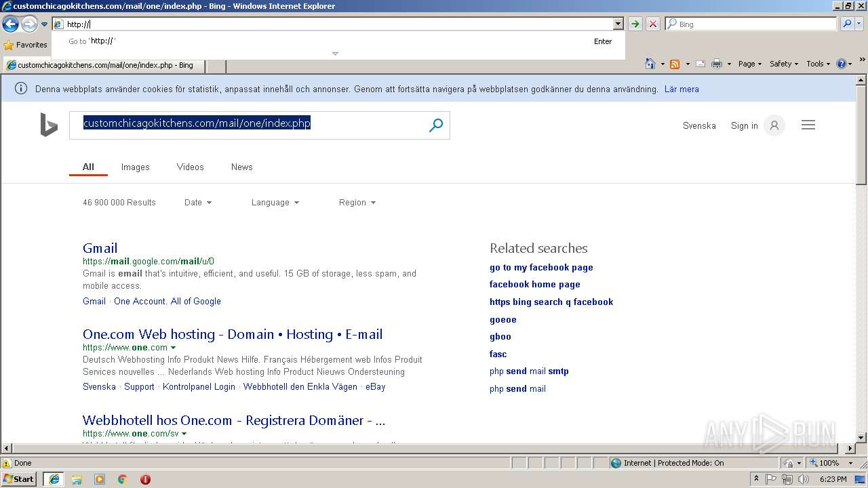
Task: Switch language via Svenska link
Action: [699, 125]
